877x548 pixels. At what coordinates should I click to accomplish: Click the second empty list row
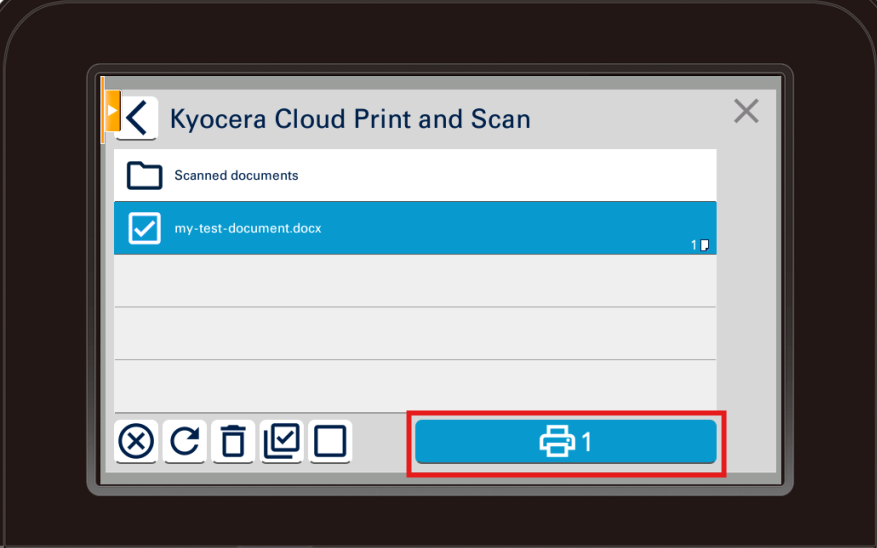pos(415,333)
